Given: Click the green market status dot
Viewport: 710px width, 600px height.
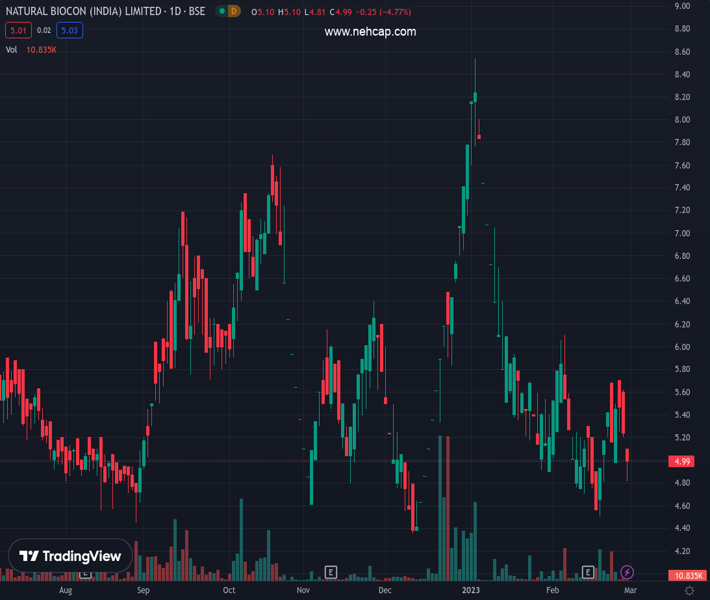Looking at the screenshot, I should click(218, 11).
